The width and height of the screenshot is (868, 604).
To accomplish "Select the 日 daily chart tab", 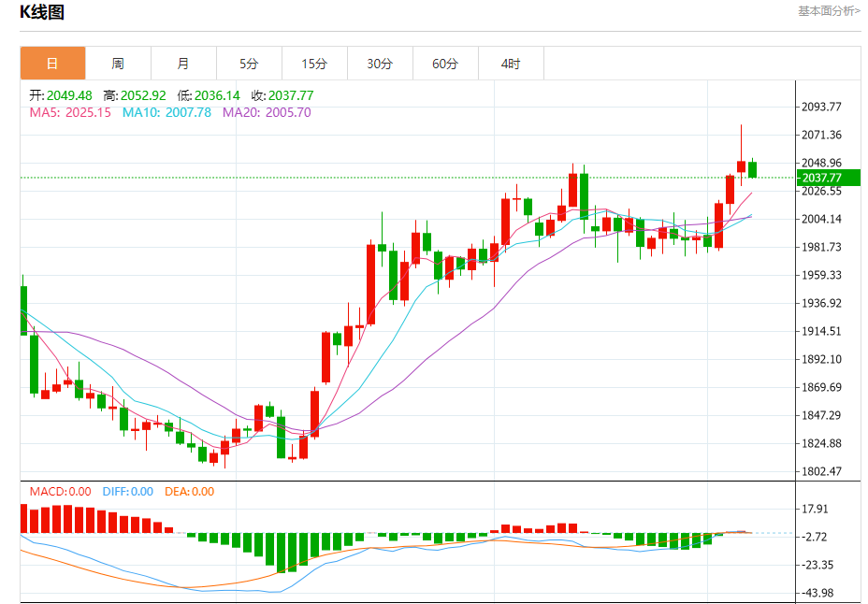I will coord(52,64).
